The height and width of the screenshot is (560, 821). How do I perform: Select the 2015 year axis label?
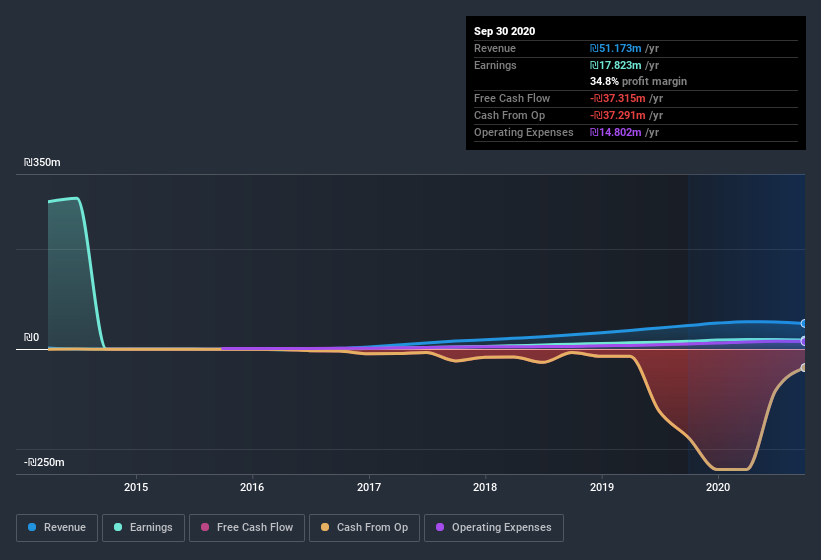tap(136, 488)
